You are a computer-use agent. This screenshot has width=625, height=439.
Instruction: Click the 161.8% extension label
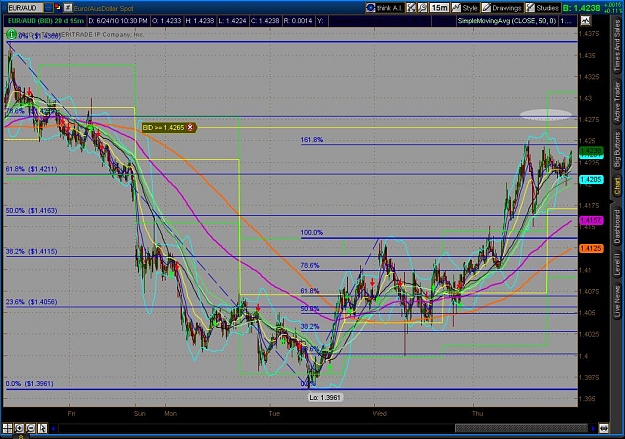click(312, 140)
